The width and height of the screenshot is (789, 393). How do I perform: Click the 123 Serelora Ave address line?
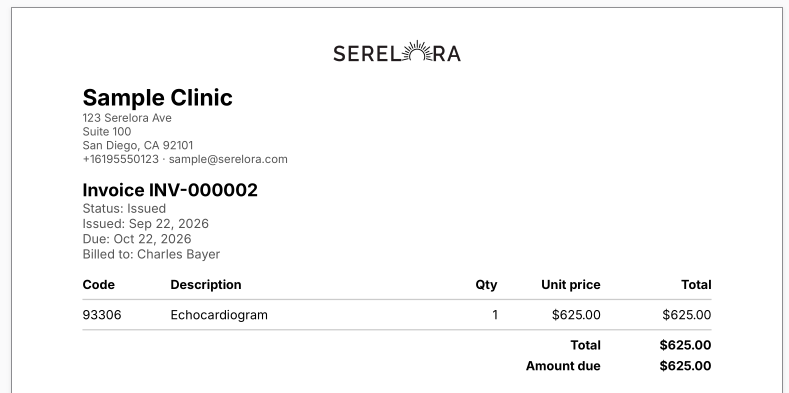[x=127, y=118]
